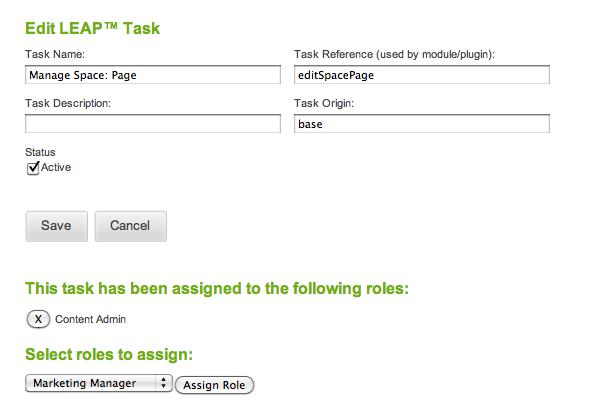Image resolution: width=591 pixels, height=413 pixels.
Task: Cancel editing the task
Action: point(130,226)
